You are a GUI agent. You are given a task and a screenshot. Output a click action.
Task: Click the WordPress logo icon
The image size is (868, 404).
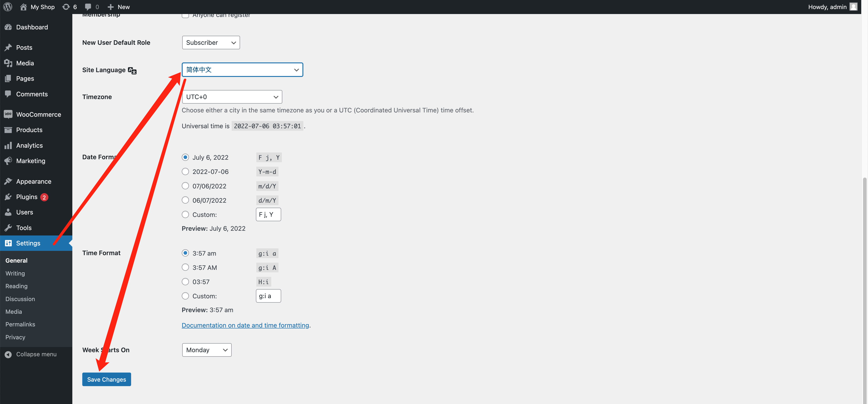8,7
